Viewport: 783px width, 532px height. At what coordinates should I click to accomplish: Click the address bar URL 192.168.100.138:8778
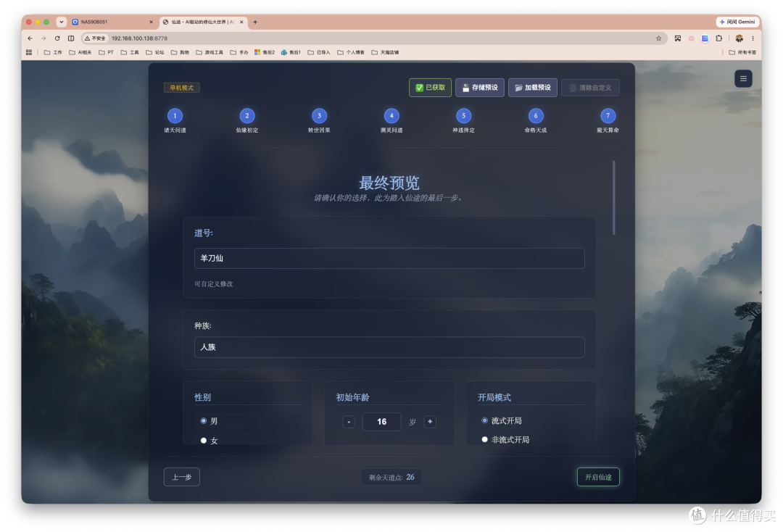coord(139,38)
